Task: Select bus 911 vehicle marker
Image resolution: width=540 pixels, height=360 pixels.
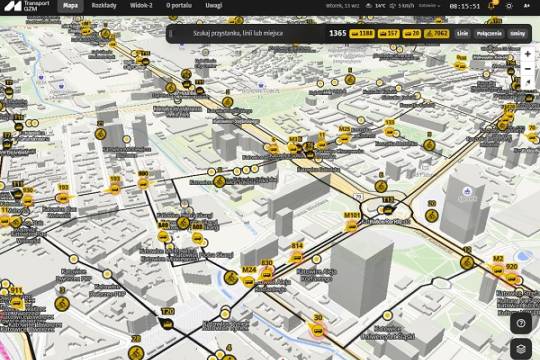Action: pos(16,303)
